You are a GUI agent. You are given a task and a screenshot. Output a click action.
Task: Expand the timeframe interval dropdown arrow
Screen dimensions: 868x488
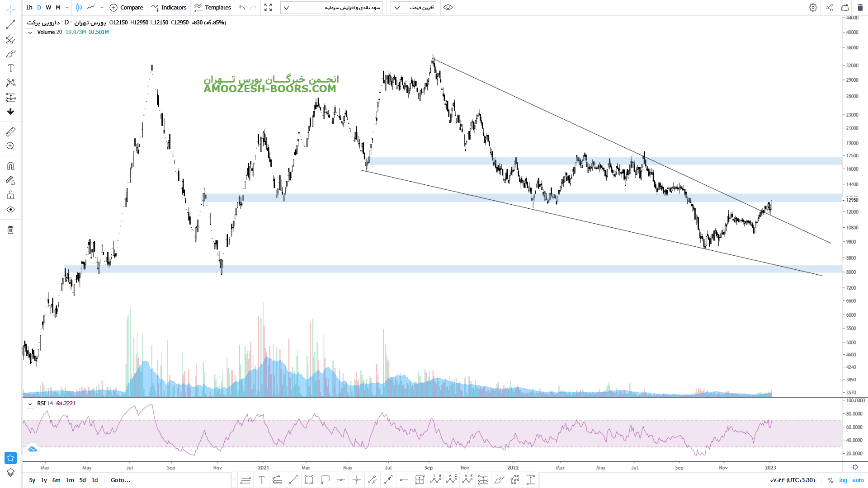pyautogui.click(x=67, y=7)
